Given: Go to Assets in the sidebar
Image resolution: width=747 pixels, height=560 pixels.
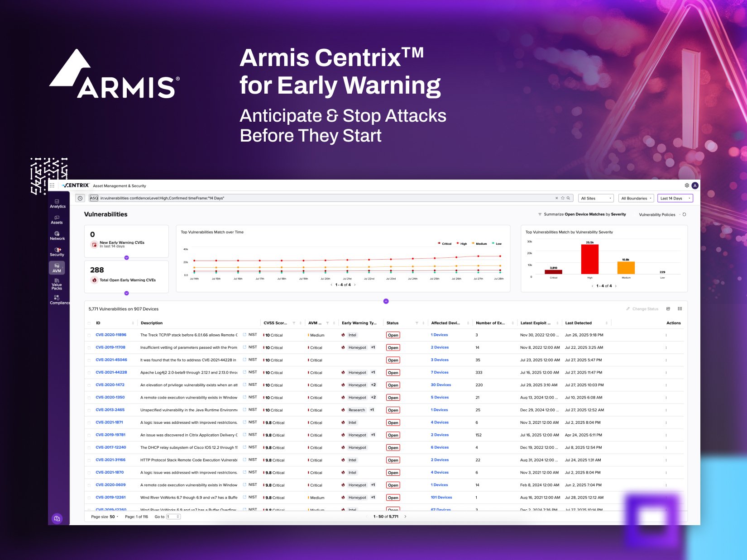Looking at the screenshot, I should (x=57, y=220).
